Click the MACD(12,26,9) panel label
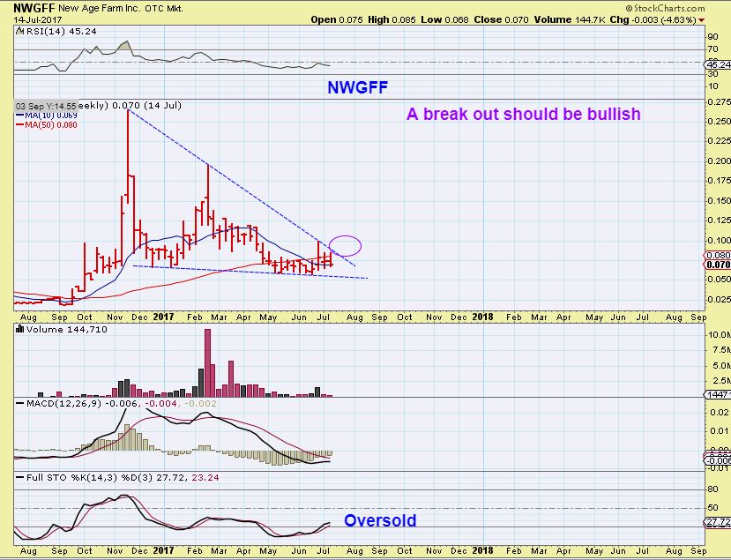This screenshot has width=731, height=560. point(121,403)
